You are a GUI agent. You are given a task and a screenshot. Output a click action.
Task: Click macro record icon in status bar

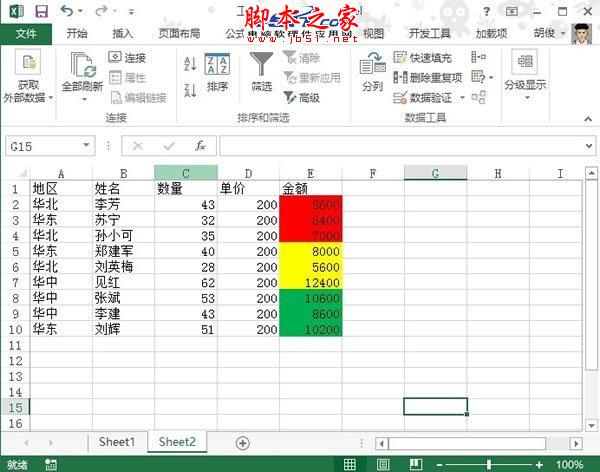51,465
